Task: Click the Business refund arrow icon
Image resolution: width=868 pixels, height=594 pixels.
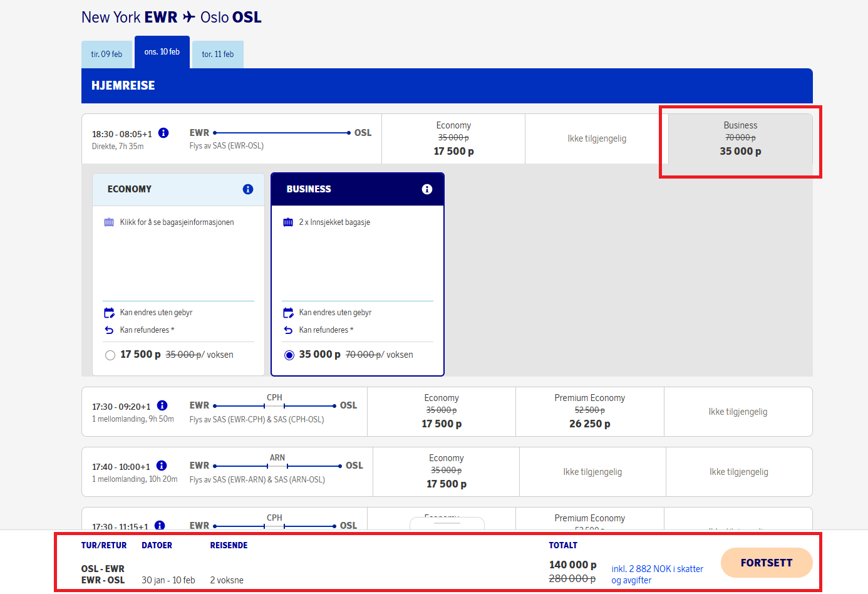Action: click(288, 330)
